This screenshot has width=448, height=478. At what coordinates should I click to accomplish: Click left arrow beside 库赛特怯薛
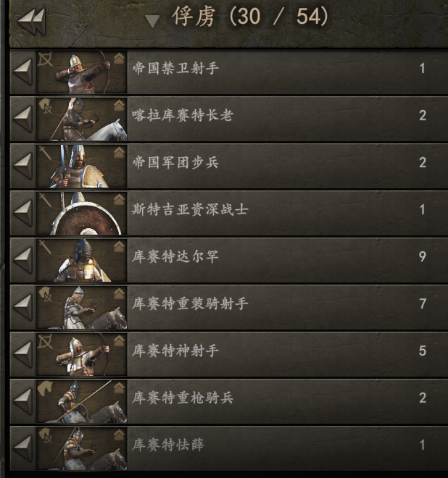23,449
